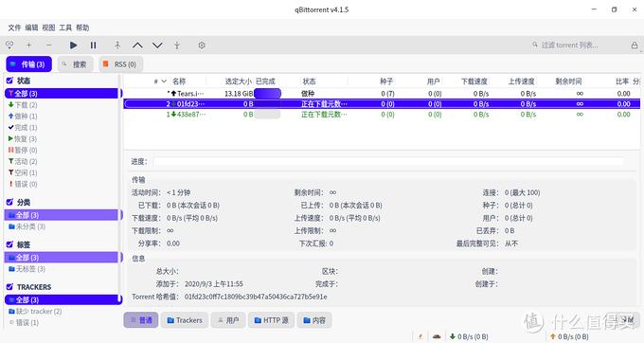Select status filter 做种 (1)
Viewport: 644px width, 343px height.
tap(23, 117)
